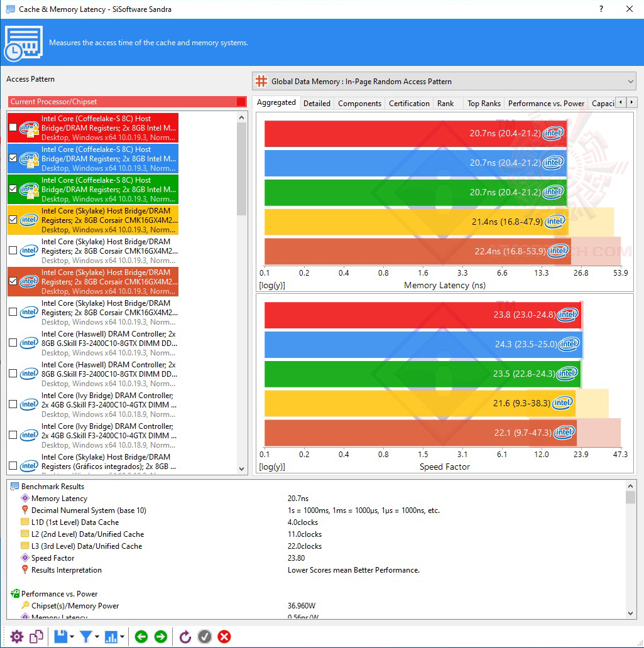
Task: Open the chart icon dropdown arrow
Action: [122, 637]
